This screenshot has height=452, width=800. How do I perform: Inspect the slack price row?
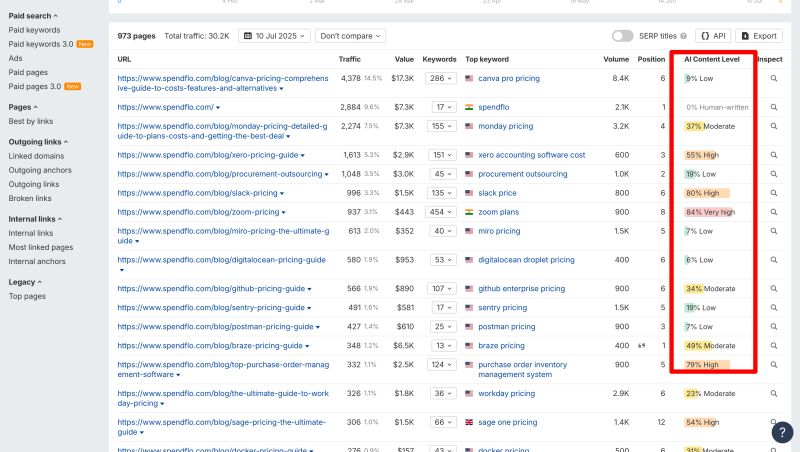[x=773, y=193]
